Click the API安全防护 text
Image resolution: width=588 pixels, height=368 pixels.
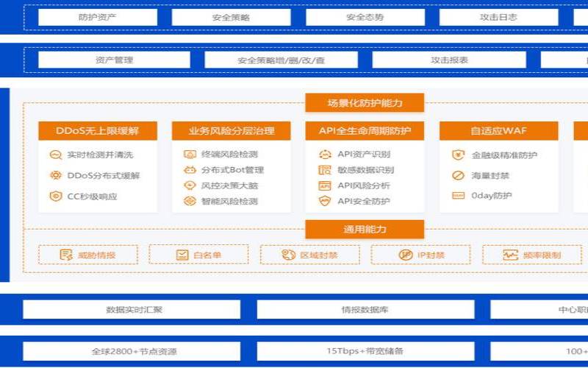tap(364, 201)
